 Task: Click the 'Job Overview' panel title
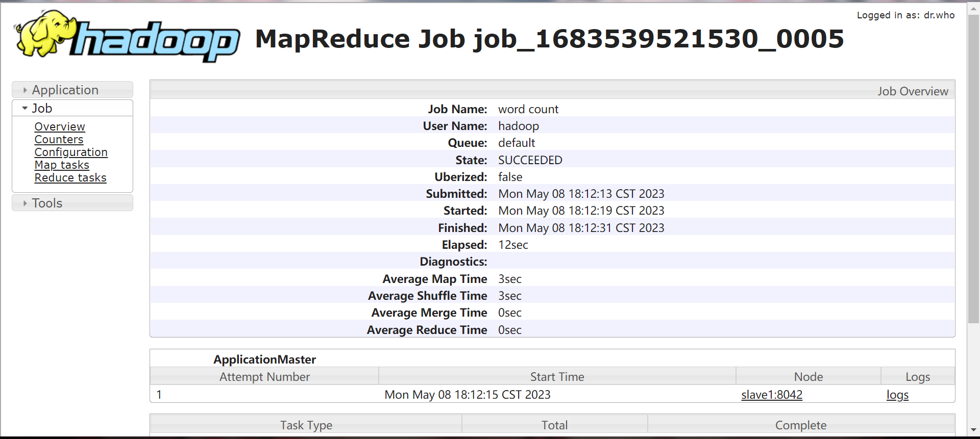coord(913,91)
